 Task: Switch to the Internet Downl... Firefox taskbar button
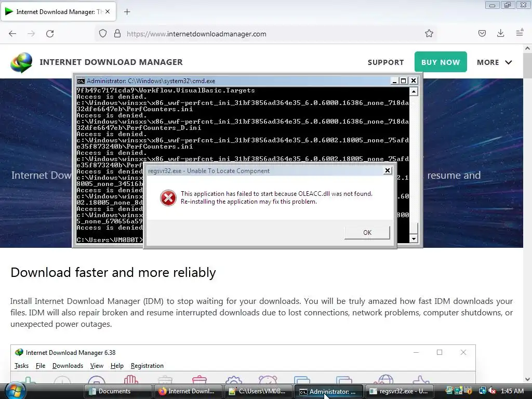[188, 391]
